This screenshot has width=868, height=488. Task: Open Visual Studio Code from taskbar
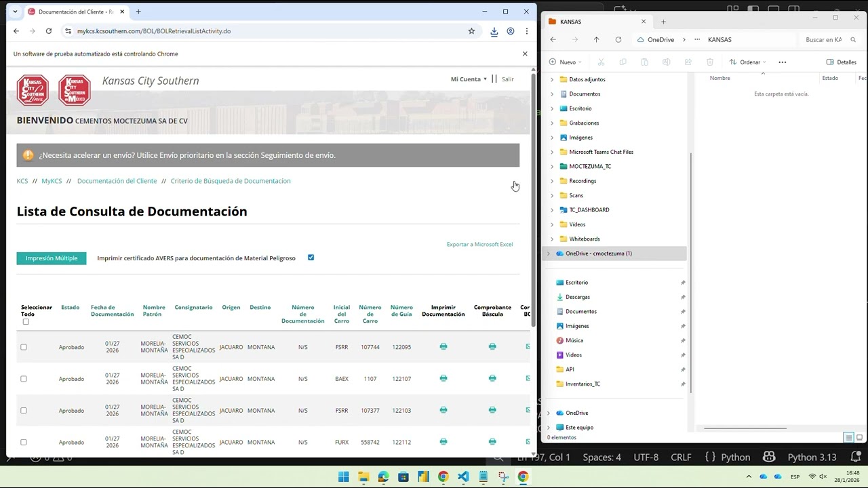tap(463, 476)
